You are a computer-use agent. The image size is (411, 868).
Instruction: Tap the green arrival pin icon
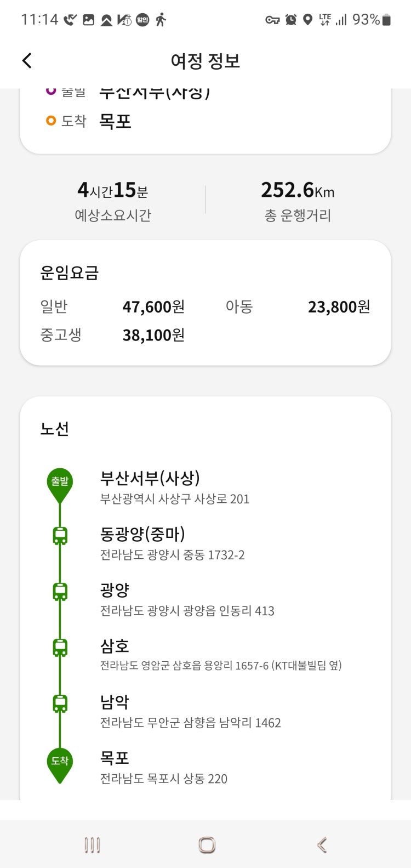(x=60, y=763)
